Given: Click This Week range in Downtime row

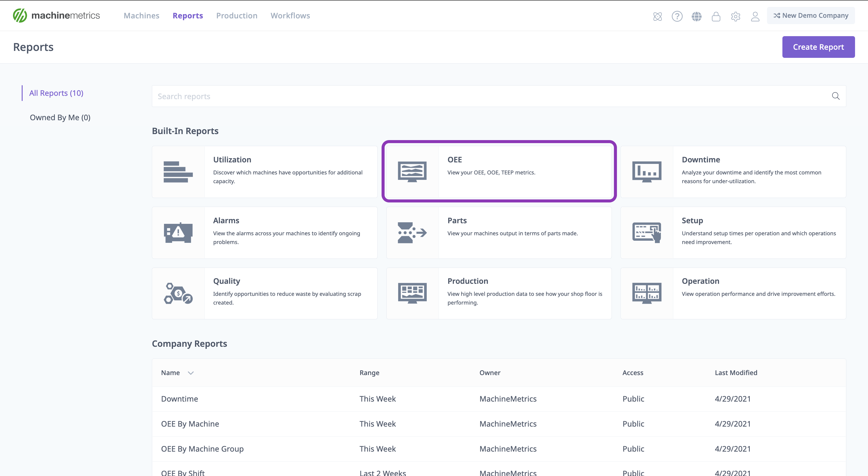Looking at the screenshot, I should tap(377, 399).
